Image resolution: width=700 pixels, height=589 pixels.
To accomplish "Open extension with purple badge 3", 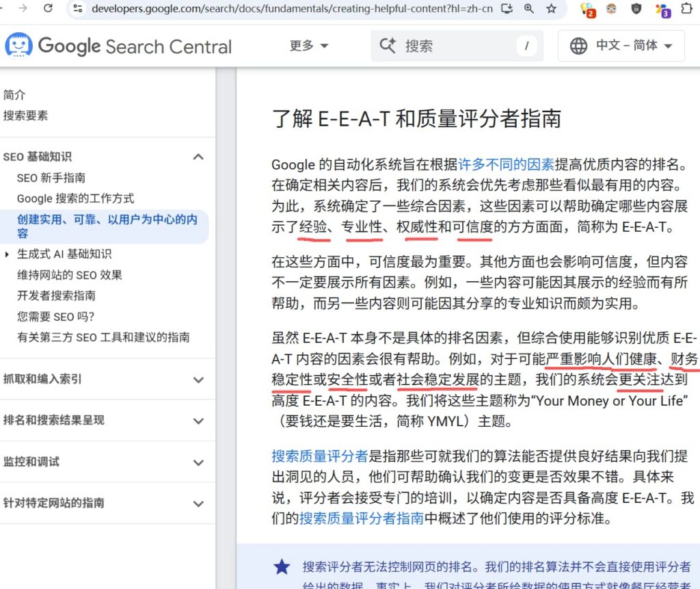I will 663,10.
